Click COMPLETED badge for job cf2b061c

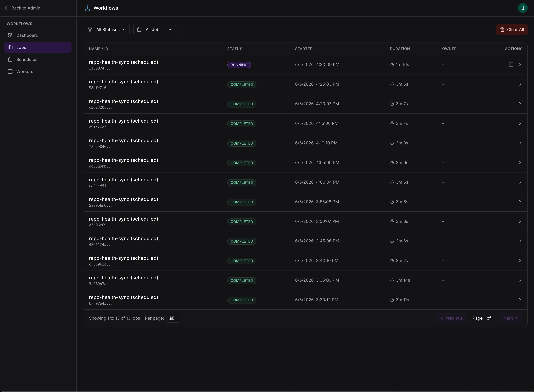pos(242,261)
